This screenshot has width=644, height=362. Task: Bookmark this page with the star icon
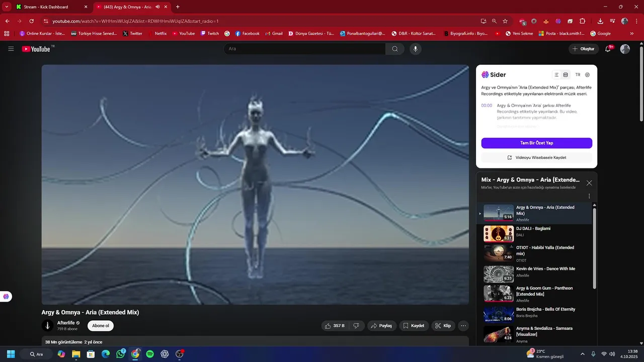tap(505, 21)
